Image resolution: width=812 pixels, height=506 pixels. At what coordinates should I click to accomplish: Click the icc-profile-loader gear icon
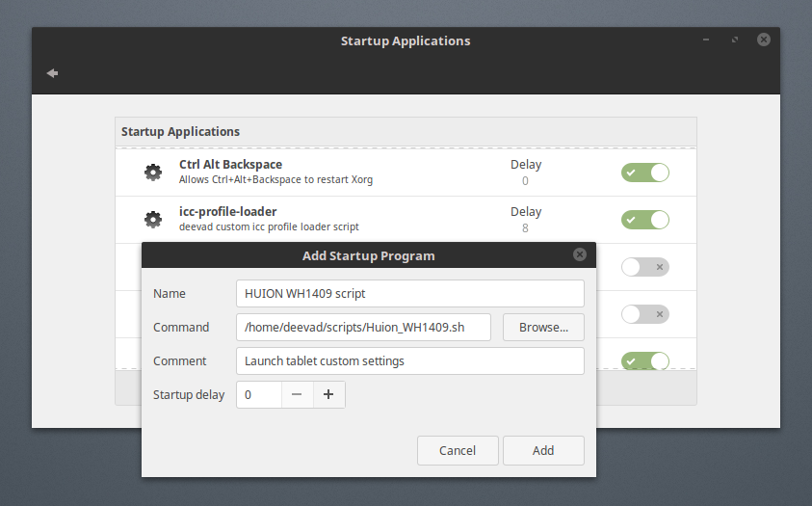152,220
